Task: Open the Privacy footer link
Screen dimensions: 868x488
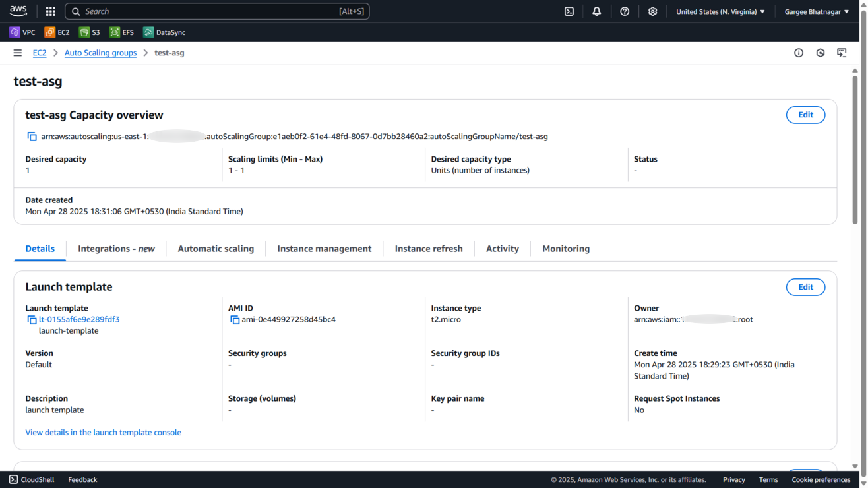Action: 733,479
